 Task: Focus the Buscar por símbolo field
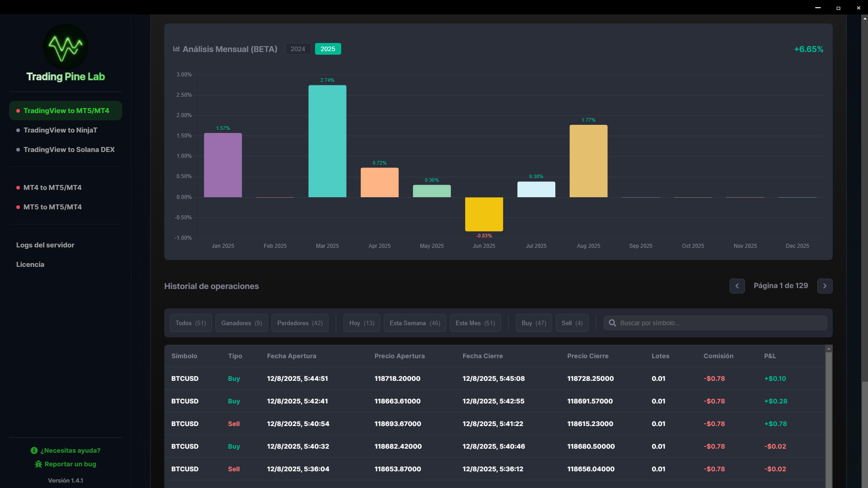click(720, 323)
